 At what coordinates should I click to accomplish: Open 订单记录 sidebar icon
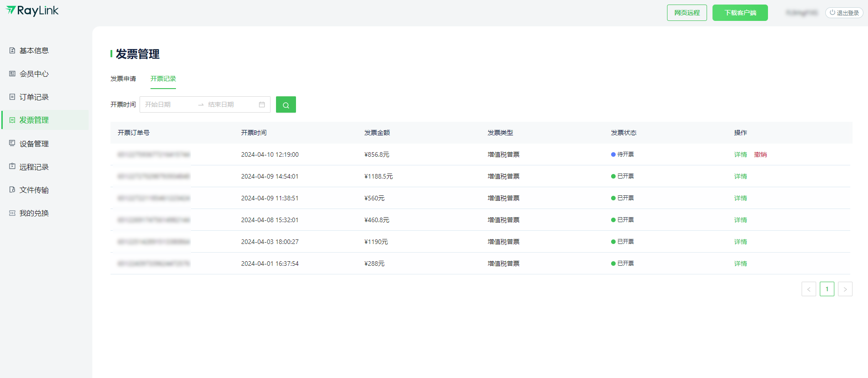[x=12, y=97]
